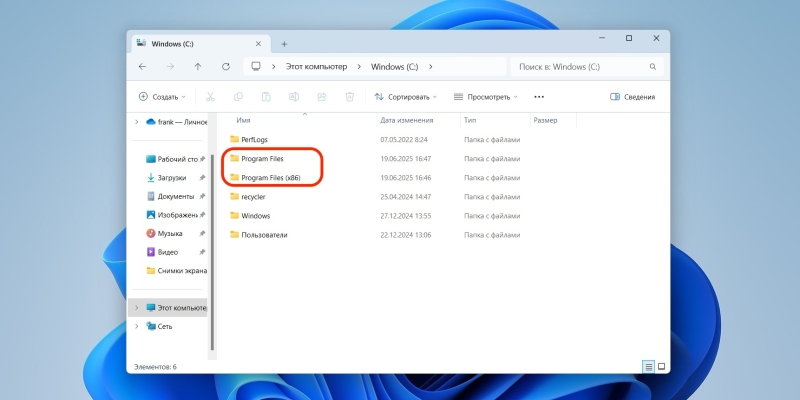This screenshot has height=400, width=800.
Task: Select the Program Files folder
Action: pos(262,159)
